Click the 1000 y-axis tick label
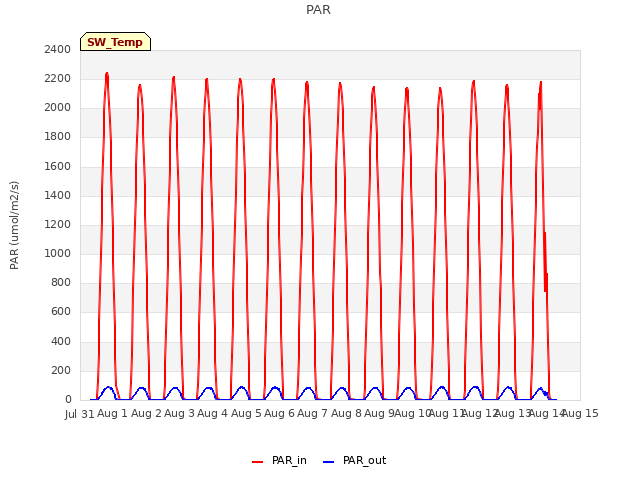Screen dimensions: 640x480 (58, 253)
